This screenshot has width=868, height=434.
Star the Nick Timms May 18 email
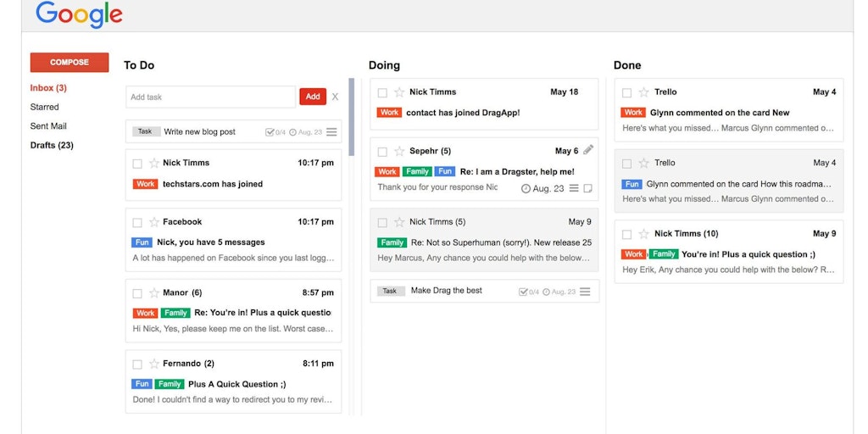point(399,92)
